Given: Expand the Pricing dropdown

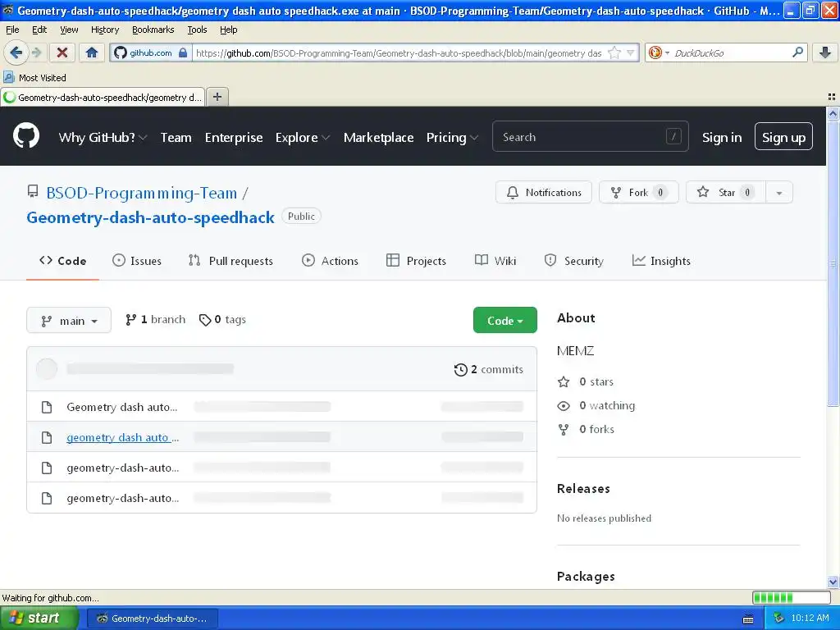Looking at the screenshot, I should tap(452, 138).
